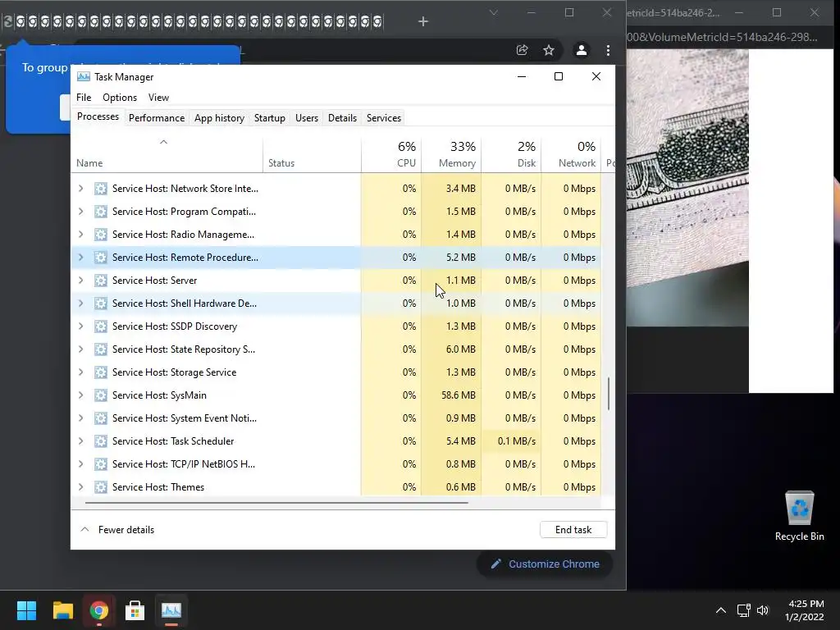Sort by the CPU column header
840x630 pixels.
[x=391, y=154]
